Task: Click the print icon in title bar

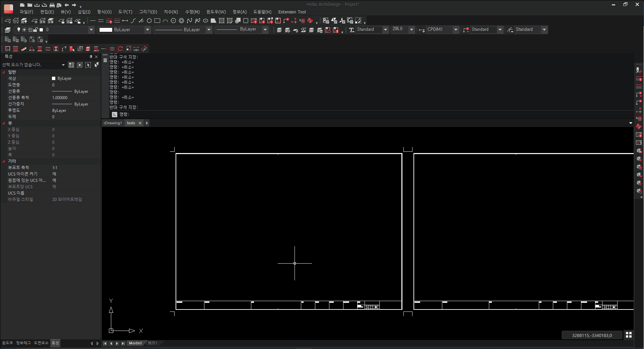Action: [52, 5]
